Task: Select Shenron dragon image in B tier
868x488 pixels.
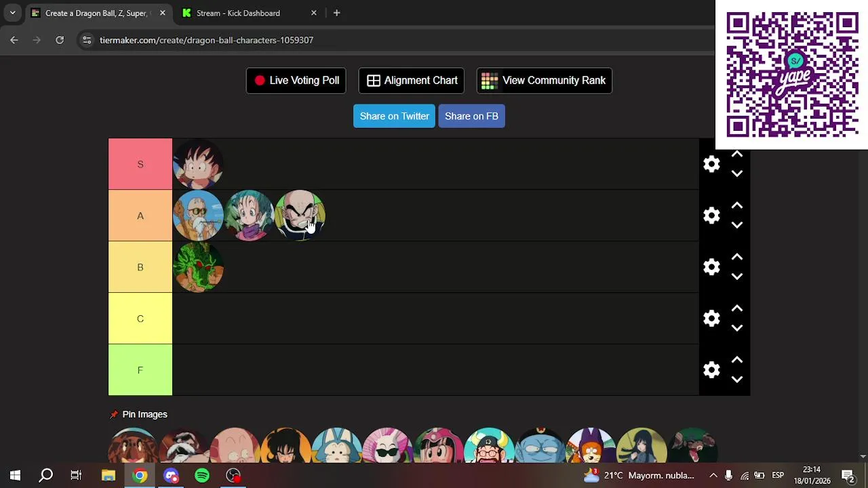Action: (x=198, y=267)
